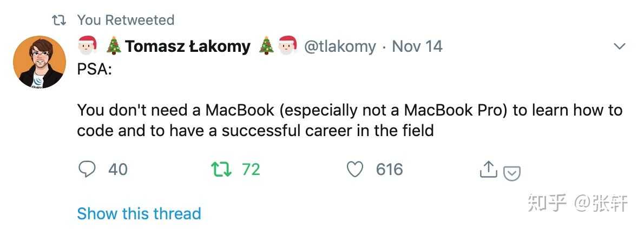The width and height of the screenshot is (644, 229).
Task: Click the tweet text about MacBook Pro
Action: click(349, 120)
